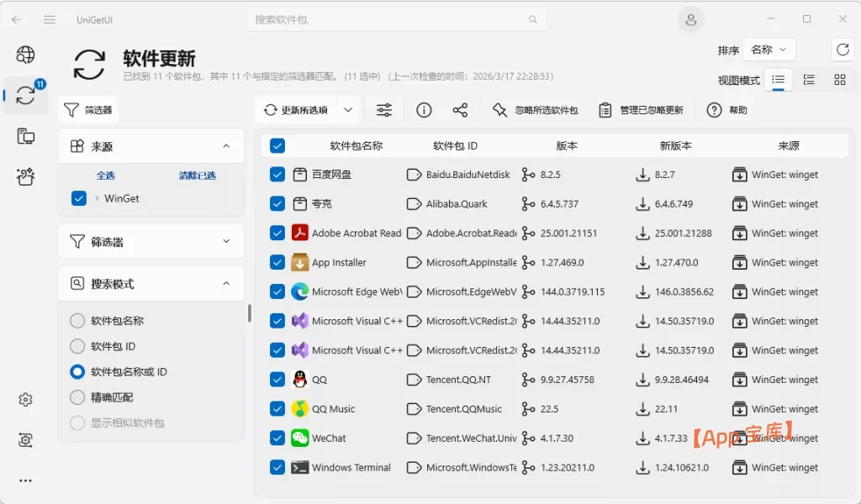Open the Package Bundles section in the sidebar

click(24, 176)
